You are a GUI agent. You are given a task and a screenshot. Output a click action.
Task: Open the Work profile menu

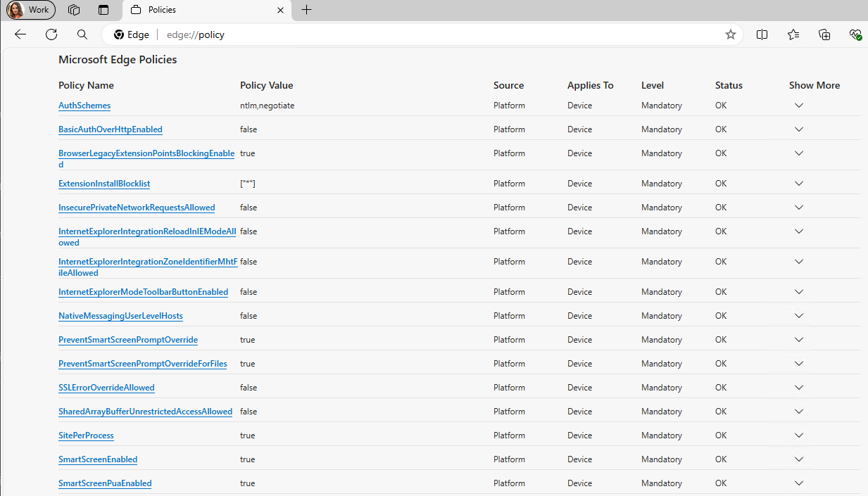click(x=31, y=10)
